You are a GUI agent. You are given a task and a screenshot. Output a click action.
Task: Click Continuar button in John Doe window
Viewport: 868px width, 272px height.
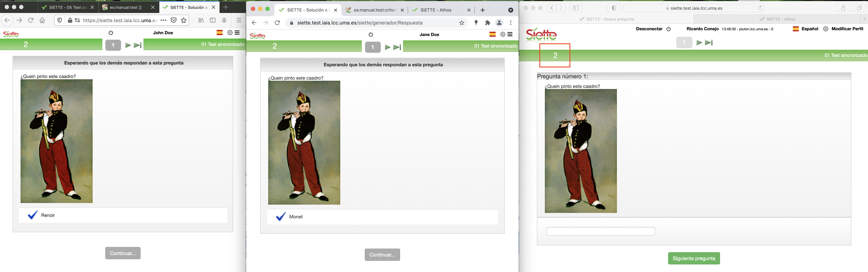(x=123, y=253)
